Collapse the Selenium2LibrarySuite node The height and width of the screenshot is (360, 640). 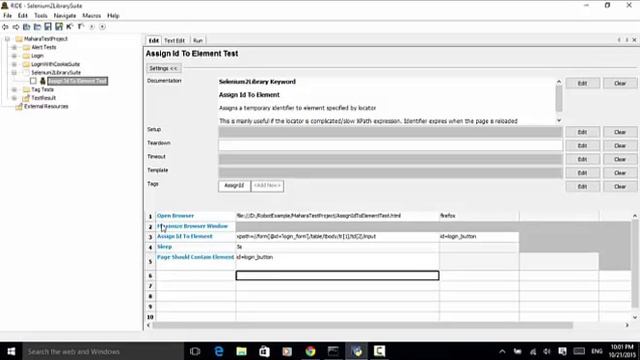point(14,73)
